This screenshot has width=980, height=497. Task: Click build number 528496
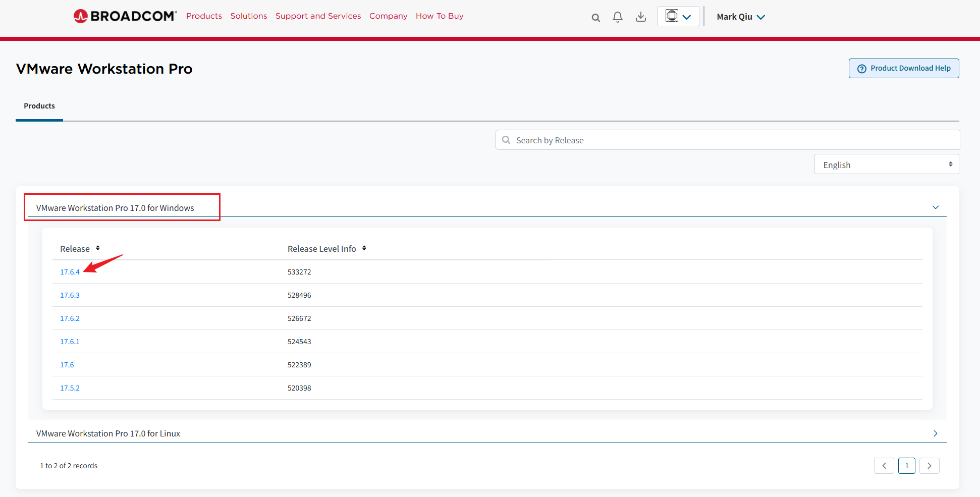click(299, 295)
